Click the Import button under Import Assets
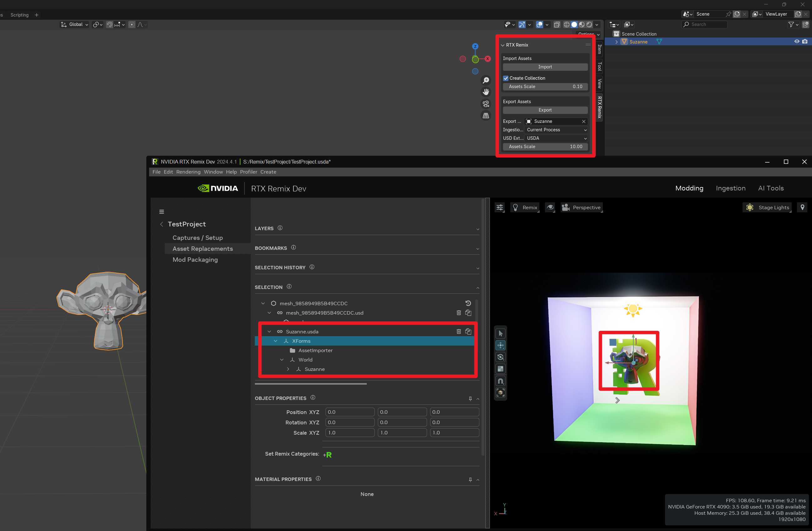 pyautogui.click(x=545, y=67)
